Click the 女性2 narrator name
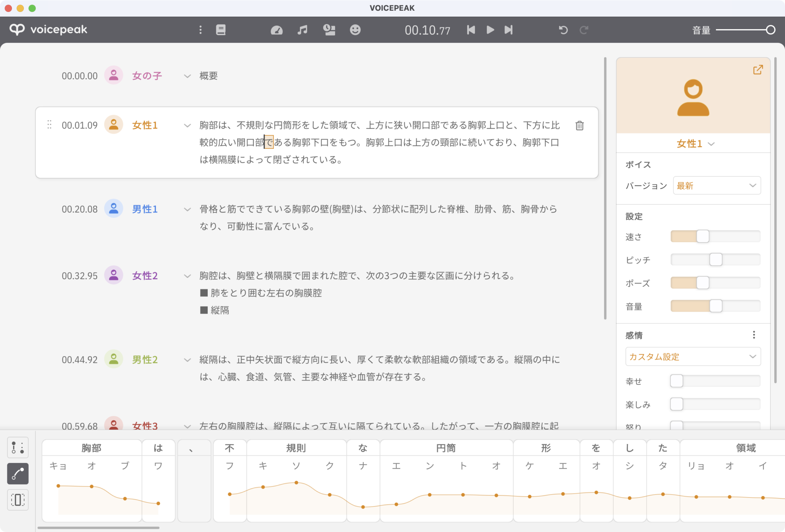The image size is (785, 532). [145, 276]
